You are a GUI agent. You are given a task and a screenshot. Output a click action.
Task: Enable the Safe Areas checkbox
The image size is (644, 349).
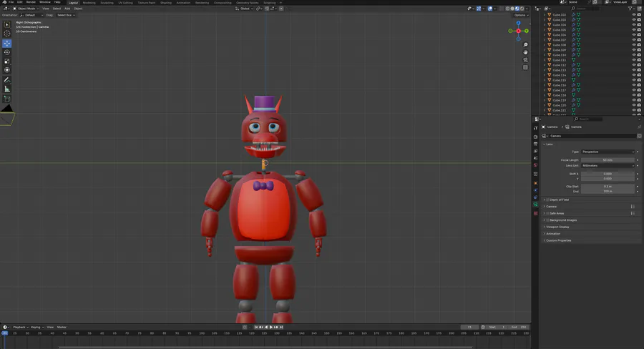coord(547,213)
